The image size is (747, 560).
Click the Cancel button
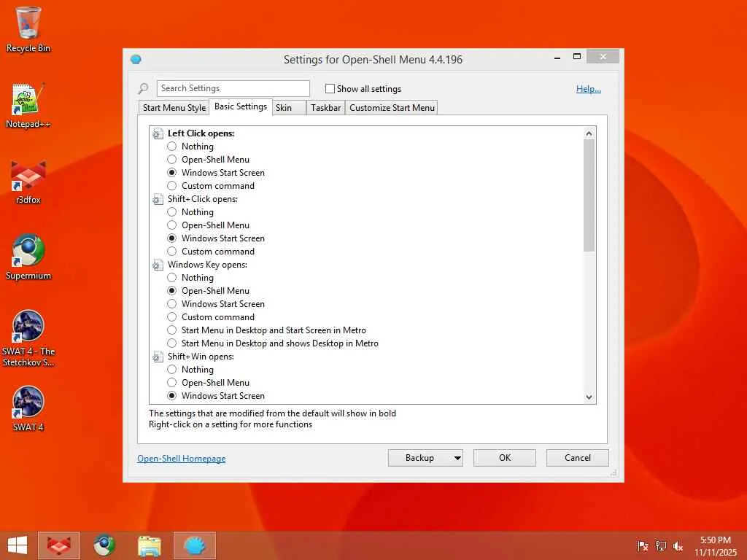tap(578, 458)
